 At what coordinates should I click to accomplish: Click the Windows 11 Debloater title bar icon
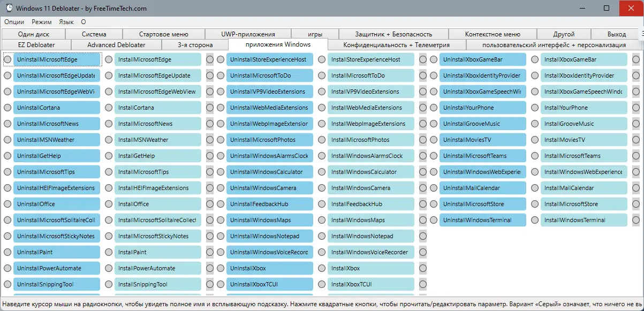coord(9,9)
